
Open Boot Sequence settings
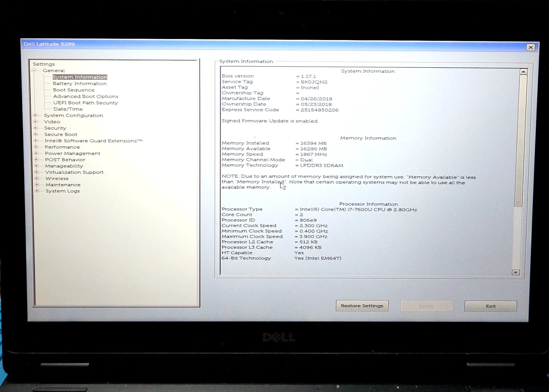74,90
